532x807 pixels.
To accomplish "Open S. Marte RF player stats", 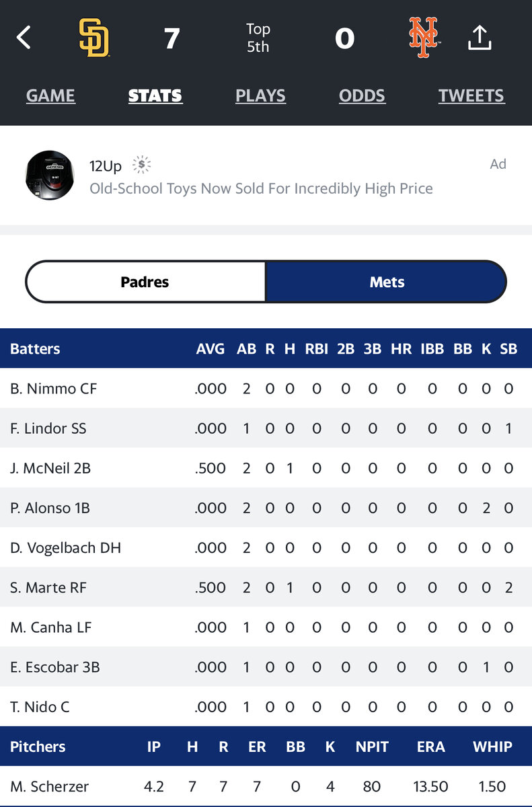I will [48, 587].
